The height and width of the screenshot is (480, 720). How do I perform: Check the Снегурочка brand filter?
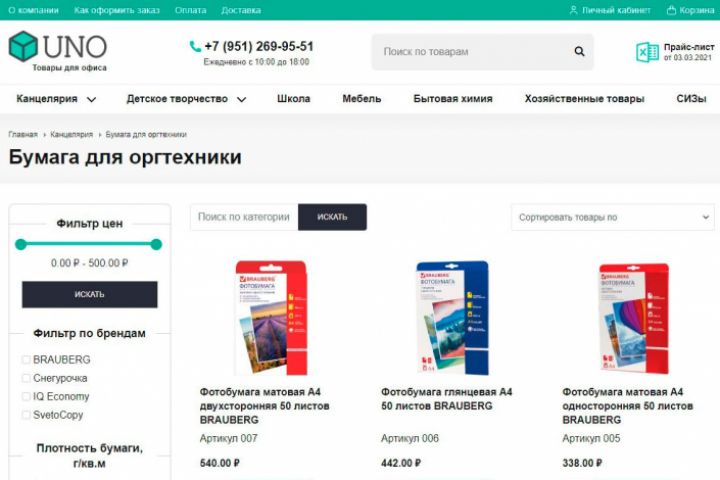tap(26, 378)
